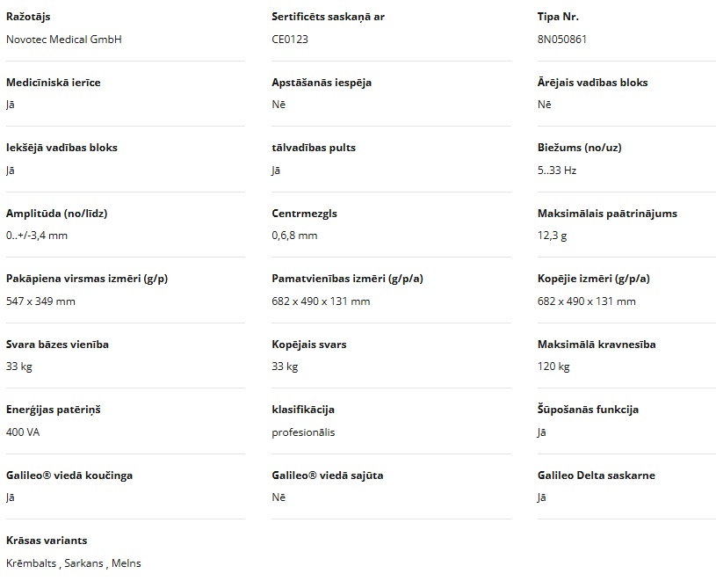Select the tālvadības pults label
Screen dimensions: 716x588
(314, 148)
